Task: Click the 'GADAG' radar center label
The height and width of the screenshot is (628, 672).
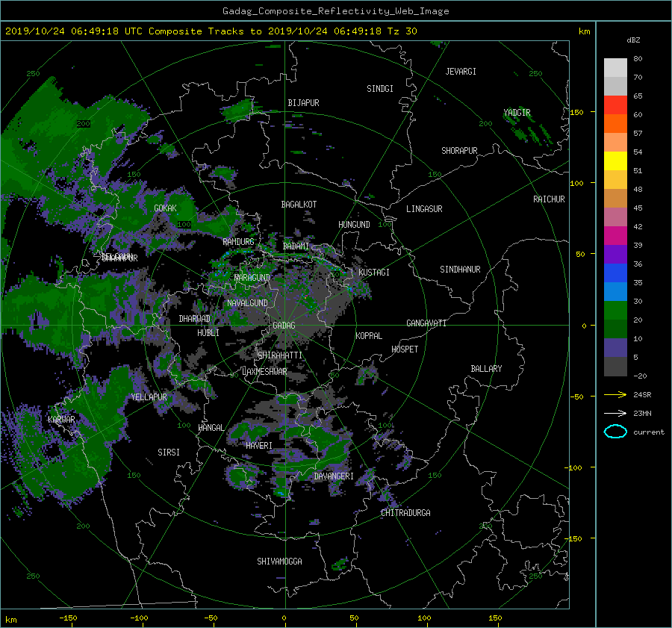Action: pyautogui.click(x=284, y=326)
